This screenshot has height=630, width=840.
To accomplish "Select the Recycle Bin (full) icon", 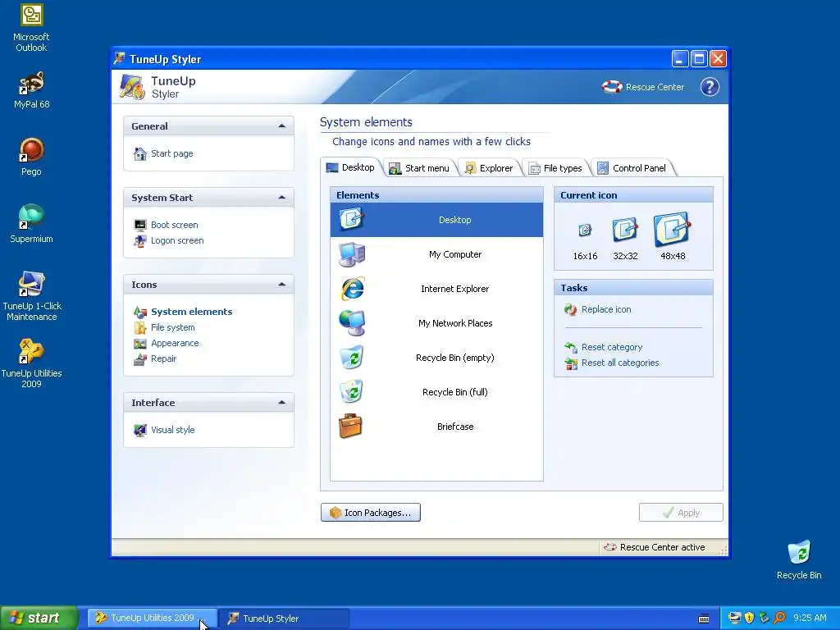I will pos(352,391).
